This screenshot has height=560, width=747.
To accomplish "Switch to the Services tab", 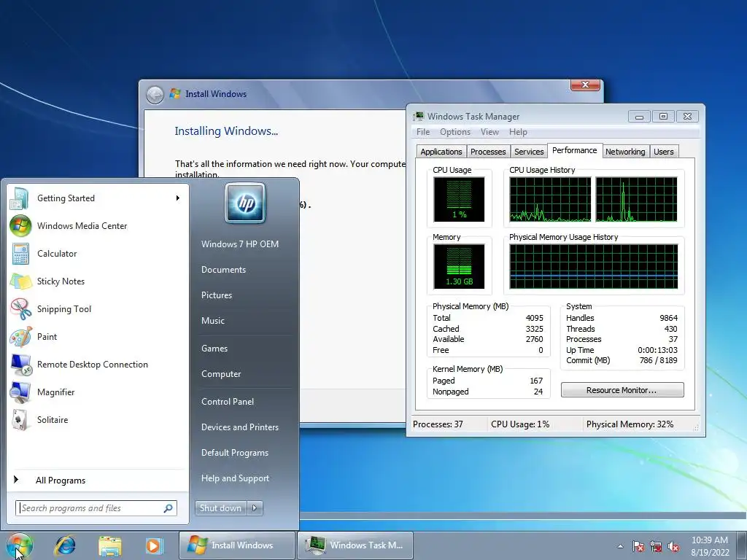I will 529,152.
